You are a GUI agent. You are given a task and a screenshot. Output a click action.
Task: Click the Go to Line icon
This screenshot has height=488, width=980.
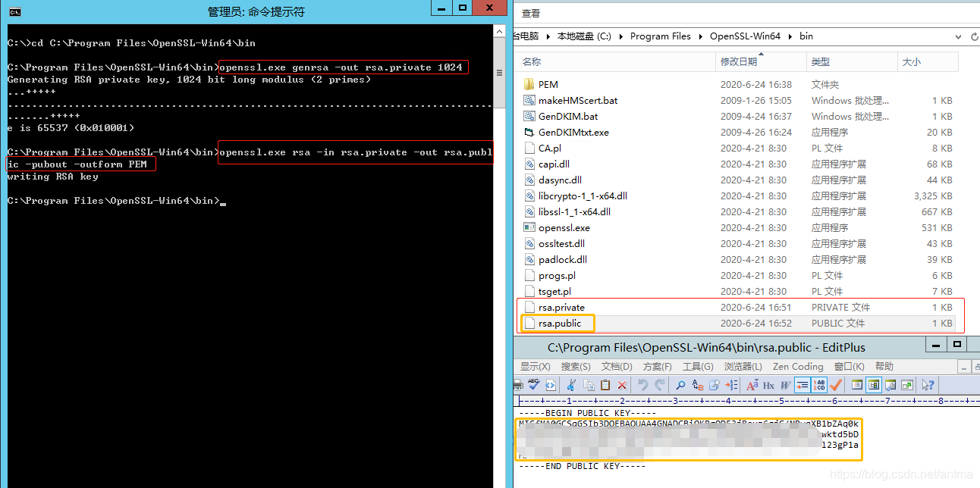tap(731, 385)
